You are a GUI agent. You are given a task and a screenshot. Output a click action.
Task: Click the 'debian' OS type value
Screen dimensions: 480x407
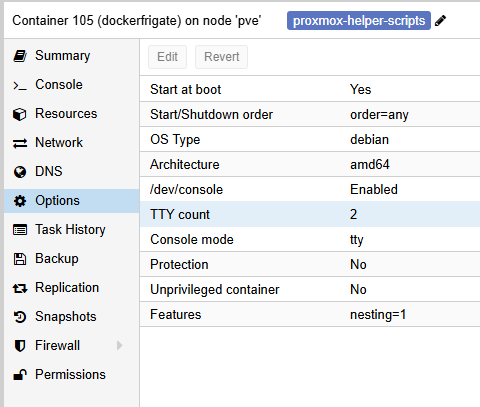pyautogui.click(x=369, y=139)
